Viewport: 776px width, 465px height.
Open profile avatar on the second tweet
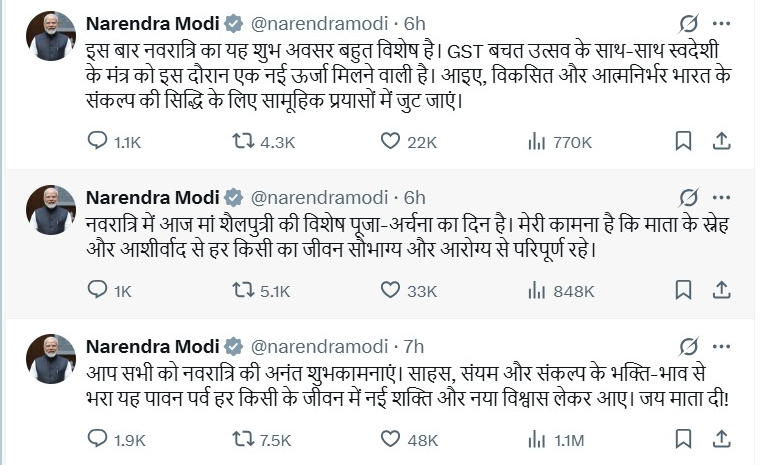[49, 210]
